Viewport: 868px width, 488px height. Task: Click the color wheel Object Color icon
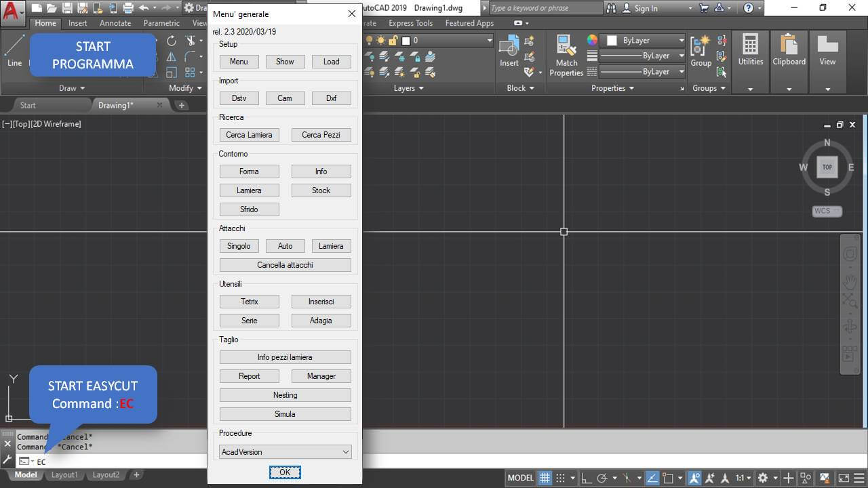point(592,40)
